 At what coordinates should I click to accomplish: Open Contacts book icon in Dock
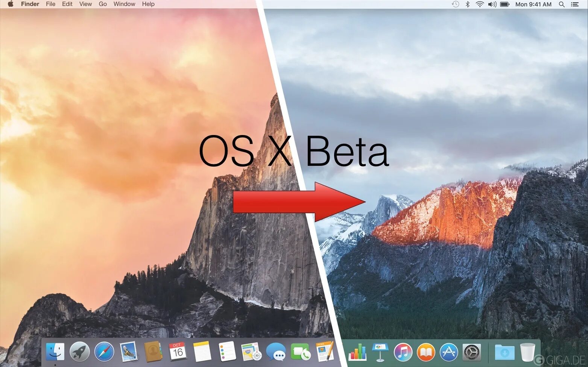pyautogui.click(x=153, y=352)
